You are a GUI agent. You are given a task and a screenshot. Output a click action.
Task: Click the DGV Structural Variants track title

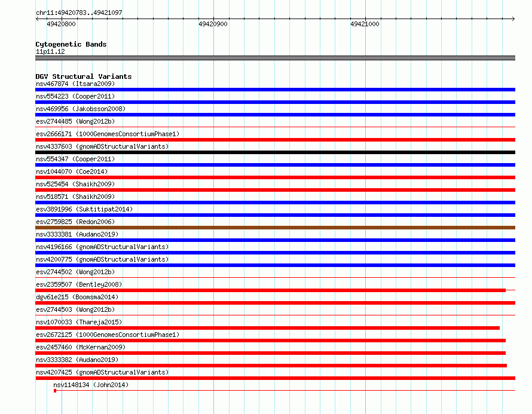84,76
